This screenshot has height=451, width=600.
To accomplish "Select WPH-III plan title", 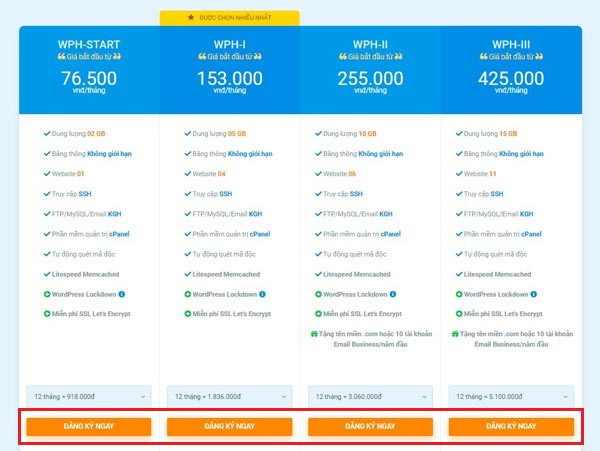I will (511, 44).
